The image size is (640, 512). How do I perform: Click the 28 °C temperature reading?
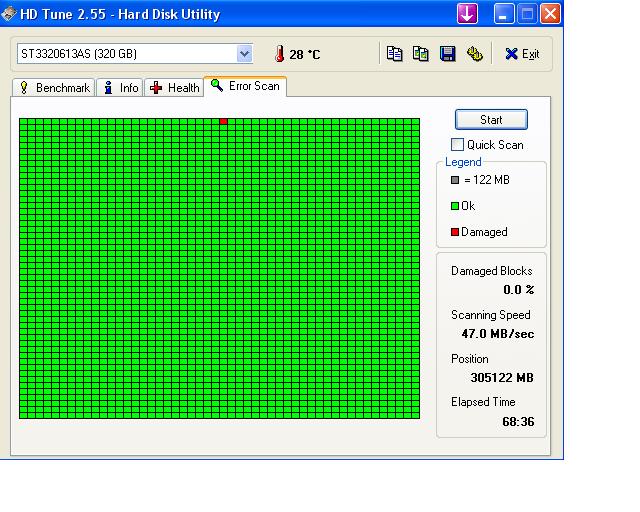(305, 54)
